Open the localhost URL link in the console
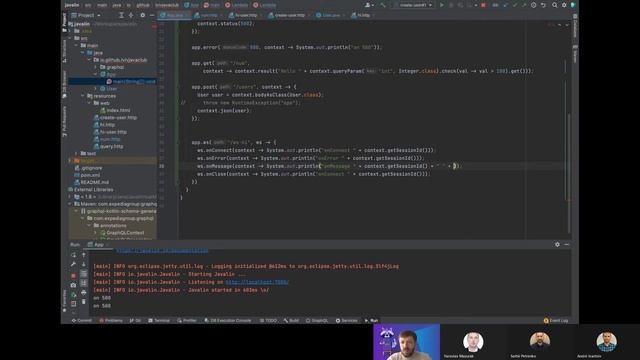640x360 pixels. [257, 282]
